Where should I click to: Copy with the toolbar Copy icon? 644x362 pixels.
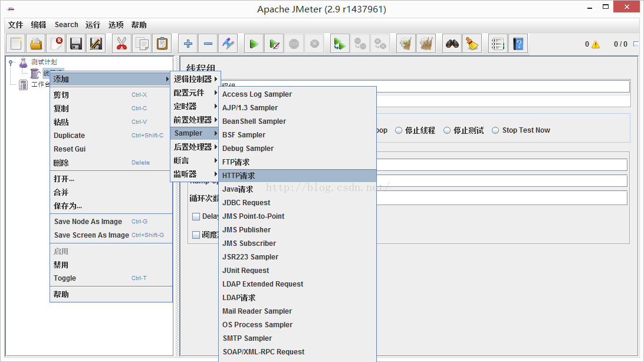(142, 44)
